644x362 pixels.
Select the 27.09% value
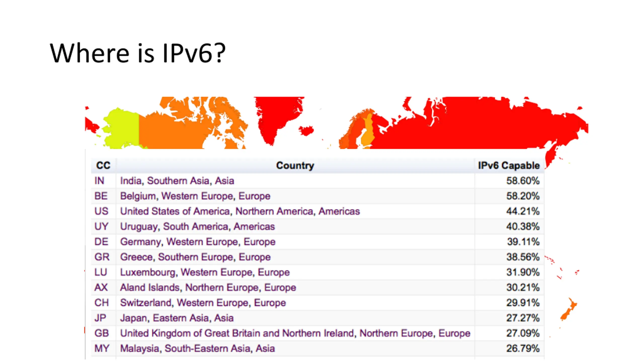523,333
